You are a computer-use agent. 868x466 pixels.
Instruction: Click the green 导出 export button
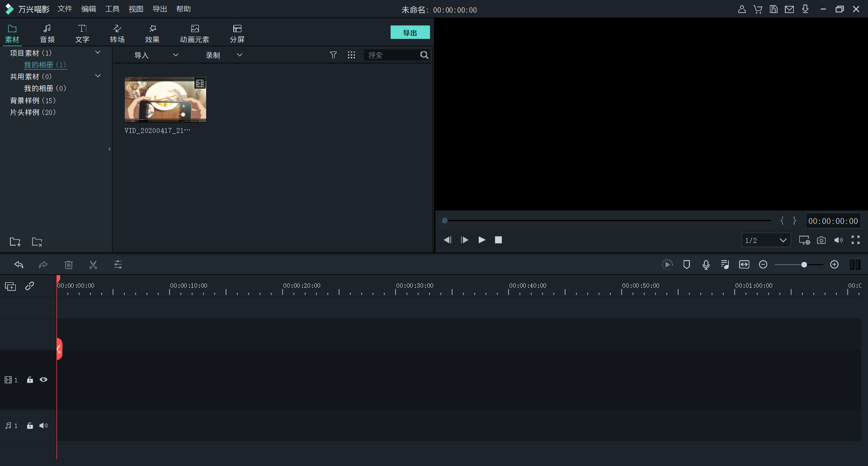(x=410, y=33)
